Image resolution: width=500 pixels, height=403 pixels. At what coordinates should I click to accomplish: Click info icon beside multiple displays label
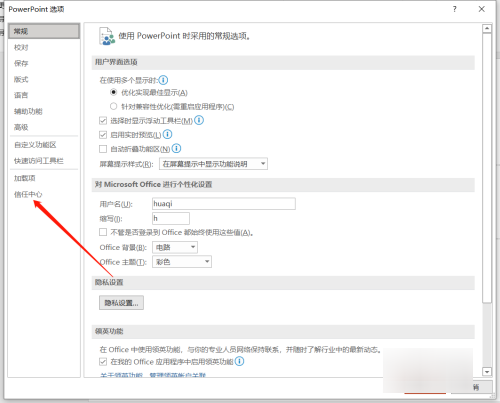(x=163, y=80)
